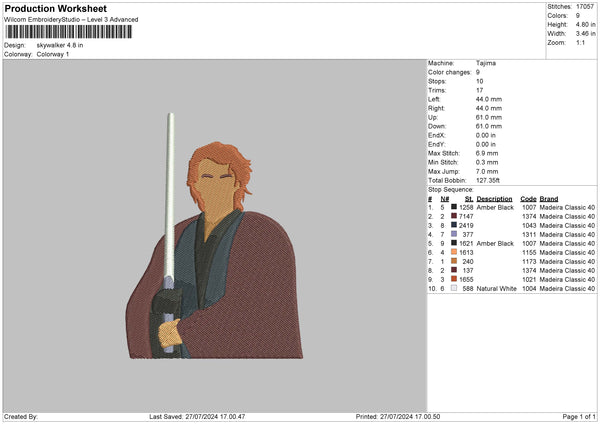600x424 pixels.
Task: Click the Total Bobbin value 127.35ft
Action: [x=488, y=180]
